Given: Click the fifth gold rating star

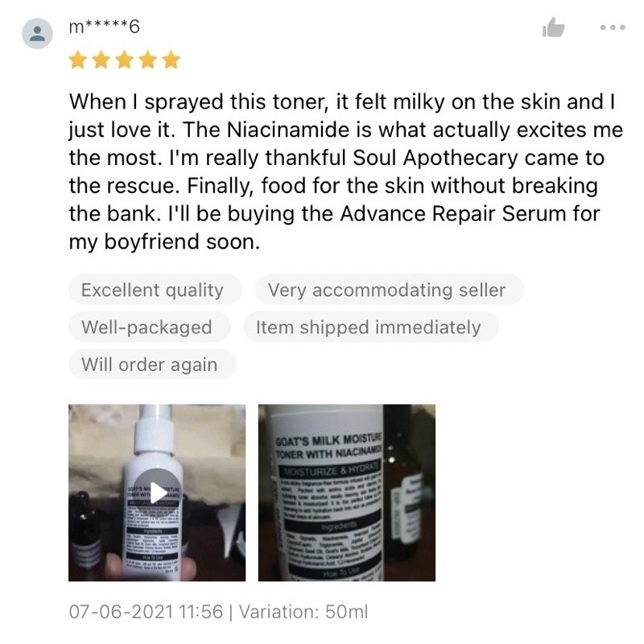Looking at the screenshot, I should (171, 60).
